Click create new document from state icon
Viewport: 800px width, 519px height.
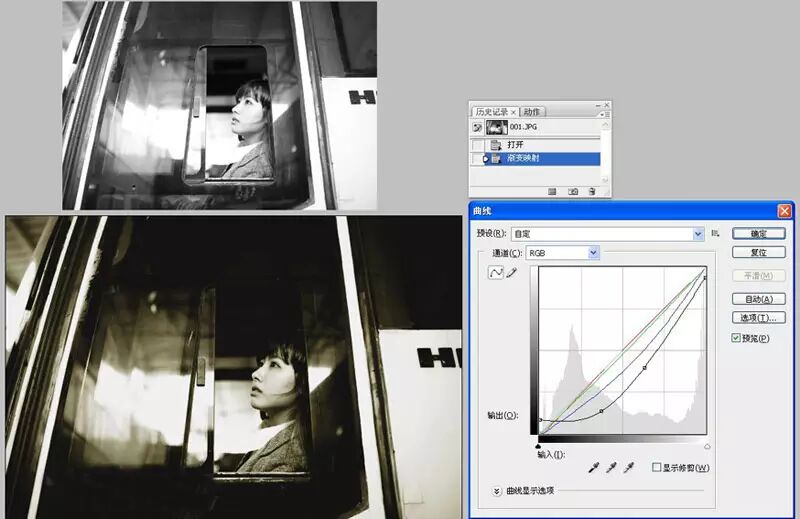pos(552,192)
